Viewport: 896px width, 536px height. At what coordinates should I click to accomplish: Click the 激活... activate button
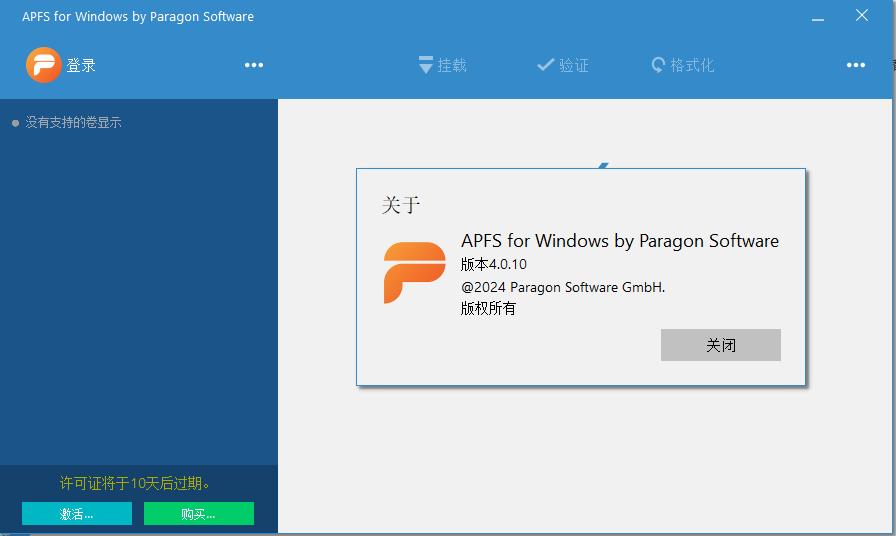pos(77,513)
